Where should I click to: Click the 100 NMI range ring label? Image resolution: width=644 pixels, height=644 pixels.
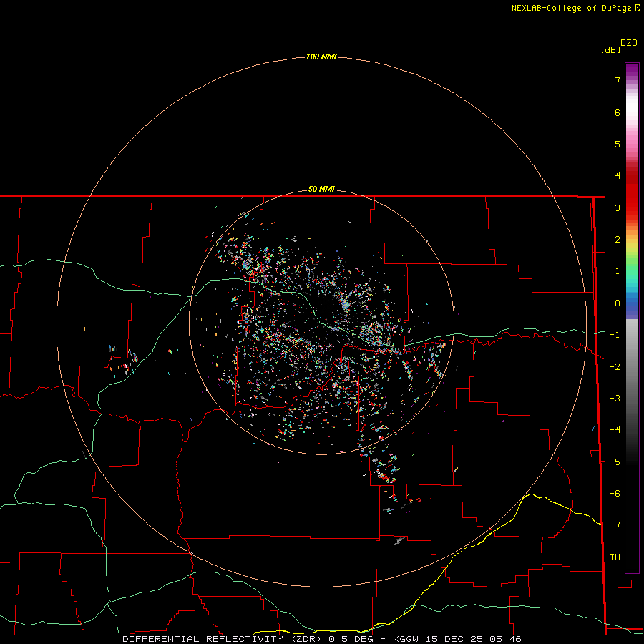321,57
